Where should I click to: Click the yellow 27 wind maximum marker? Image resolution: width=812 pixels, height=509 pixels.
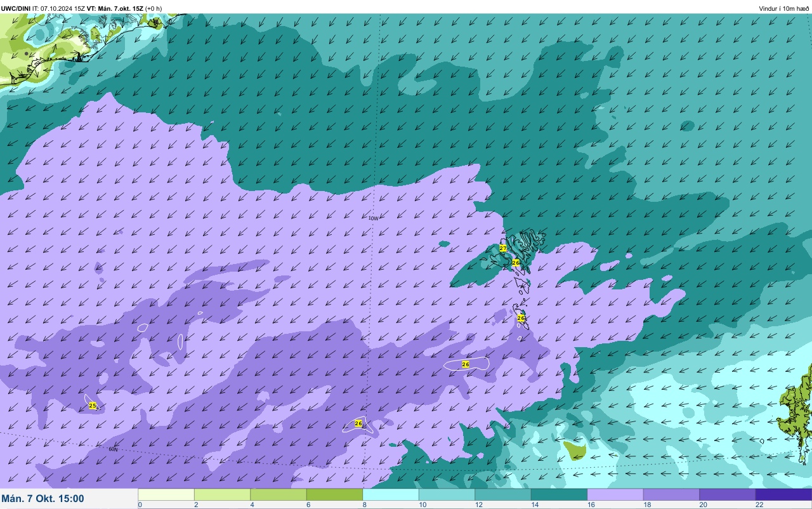coord(502,248)
